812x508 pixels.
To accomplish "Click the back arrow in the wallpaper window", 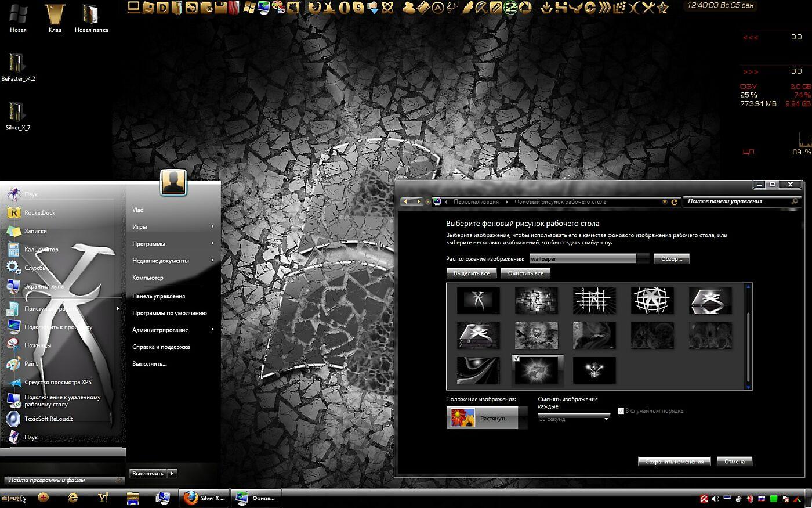I will (x=405, y=201).
